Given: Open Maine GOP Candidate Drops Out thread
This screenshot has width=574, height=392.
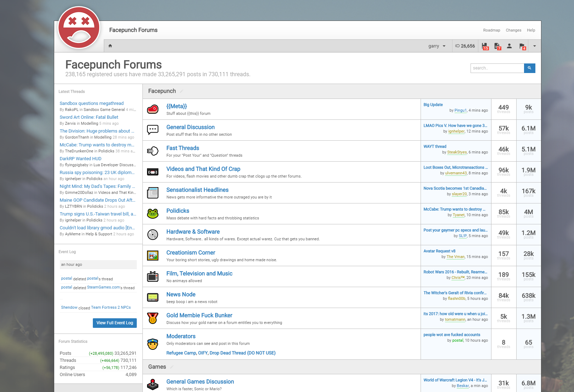Looking at the screenshot, I should [97, 200].
